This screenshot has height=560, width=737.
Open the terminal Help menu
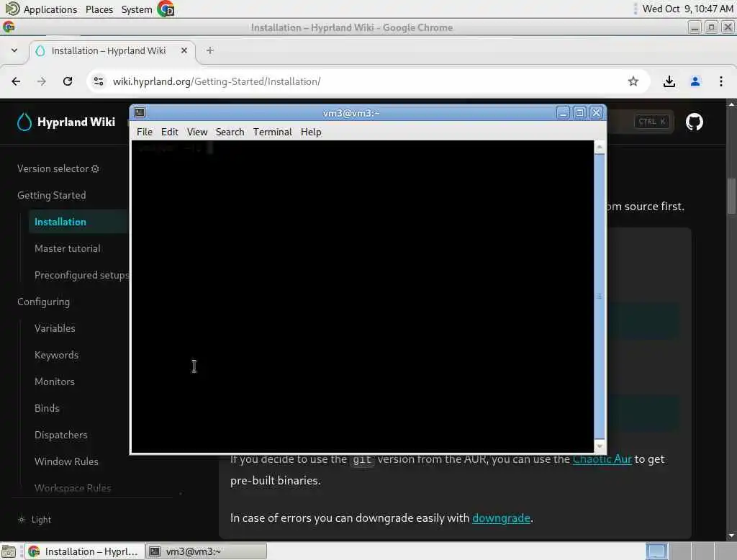[x=311, y=132]
